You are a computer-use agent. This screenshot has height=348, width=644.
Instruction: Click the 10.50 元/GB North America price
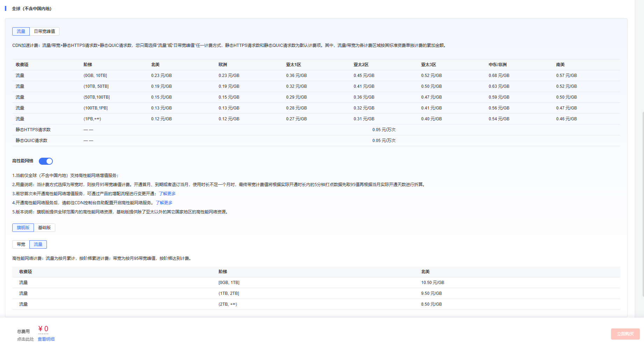coord(432,283)
